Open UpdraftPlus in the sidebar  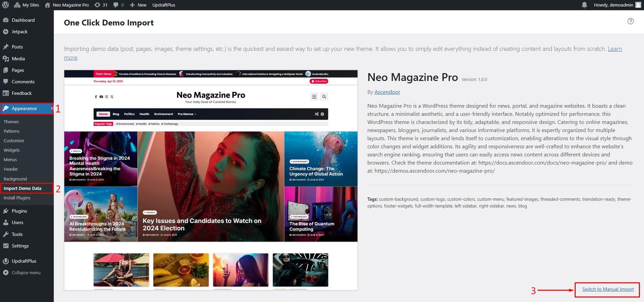[24, 261]
